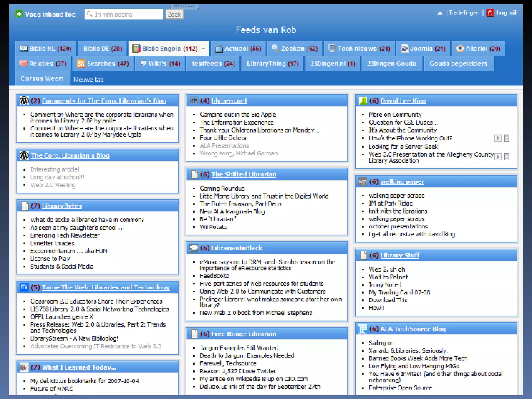Open 'Future of MARC' article link
Viewport: 532px width, 399px height.
click(x=51, y=389)
